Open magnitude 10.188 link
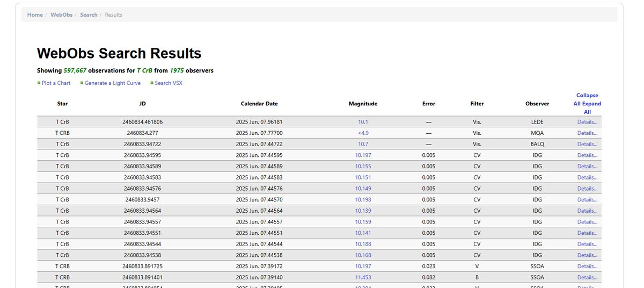644x288 pixels. point(363,244)
